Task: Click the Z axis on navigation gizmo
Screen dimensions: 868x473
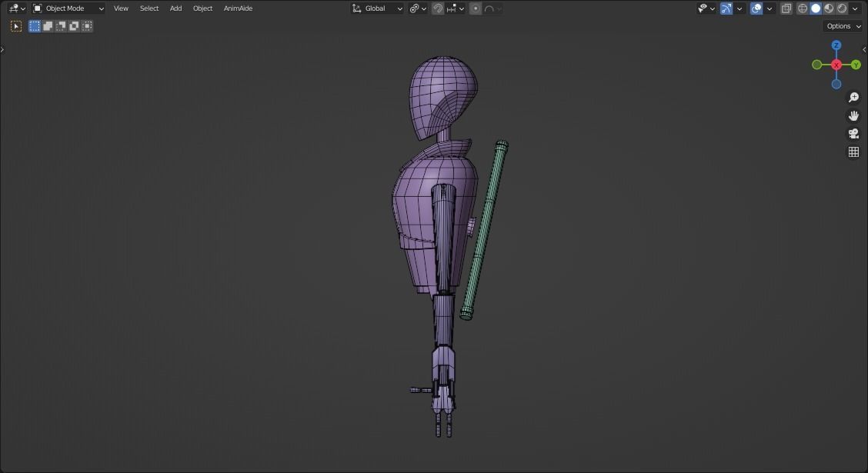Action: coord(836,45)
